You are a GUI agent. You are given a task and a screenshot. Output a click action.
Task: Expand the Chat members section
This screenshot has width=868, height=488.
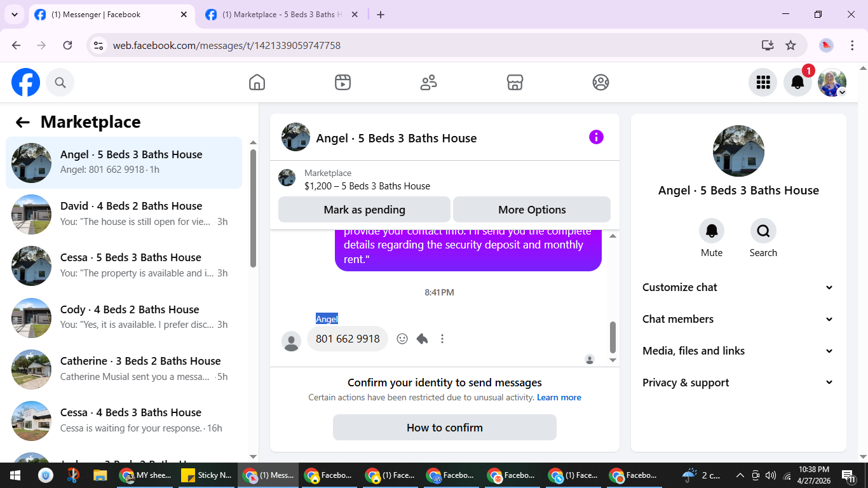coord(738,319)
